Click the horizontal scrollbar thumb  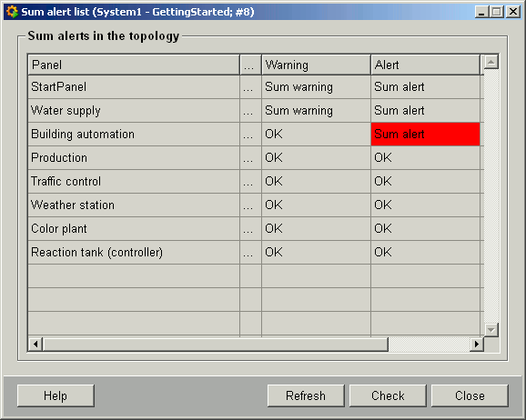click(216, 345)
